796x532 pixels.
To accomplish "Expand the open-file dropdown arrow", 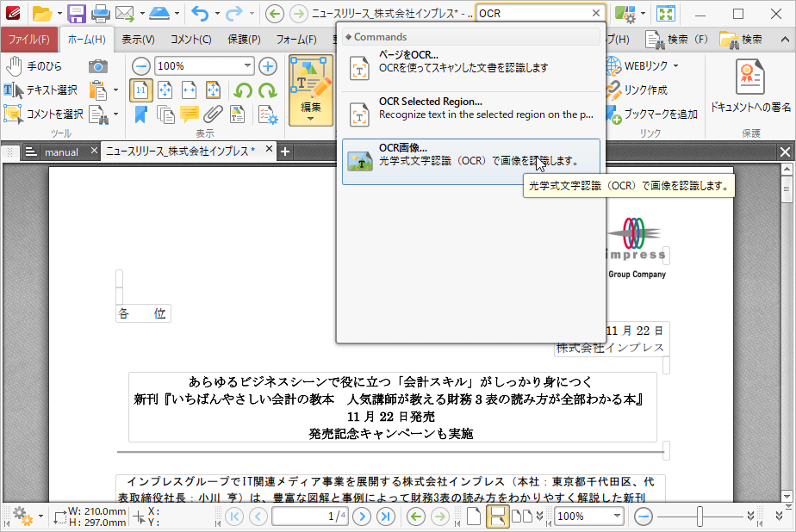I will 59,14.
